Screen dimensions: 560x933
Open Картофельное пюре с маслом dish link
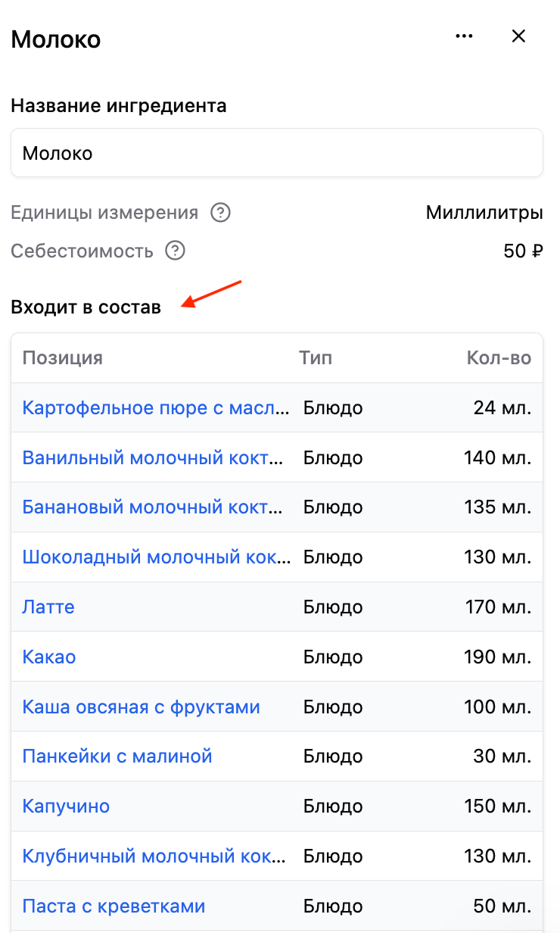tap(156, 408)
